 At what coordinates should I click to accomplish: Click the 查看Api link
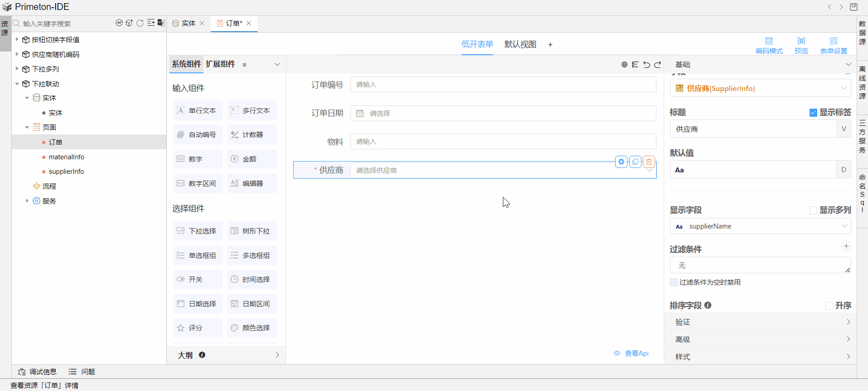coord(636,353)
